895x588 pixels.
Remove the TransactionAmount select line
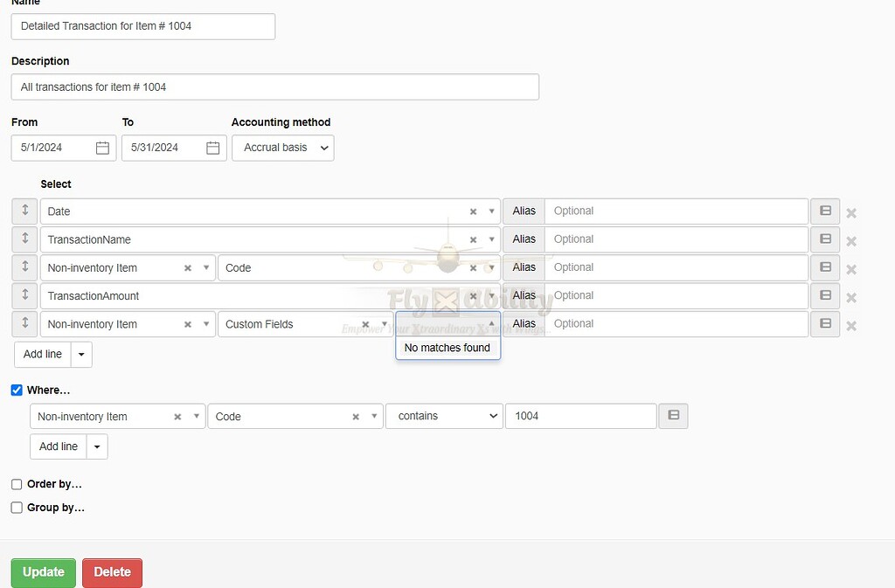tap(851, 296)
